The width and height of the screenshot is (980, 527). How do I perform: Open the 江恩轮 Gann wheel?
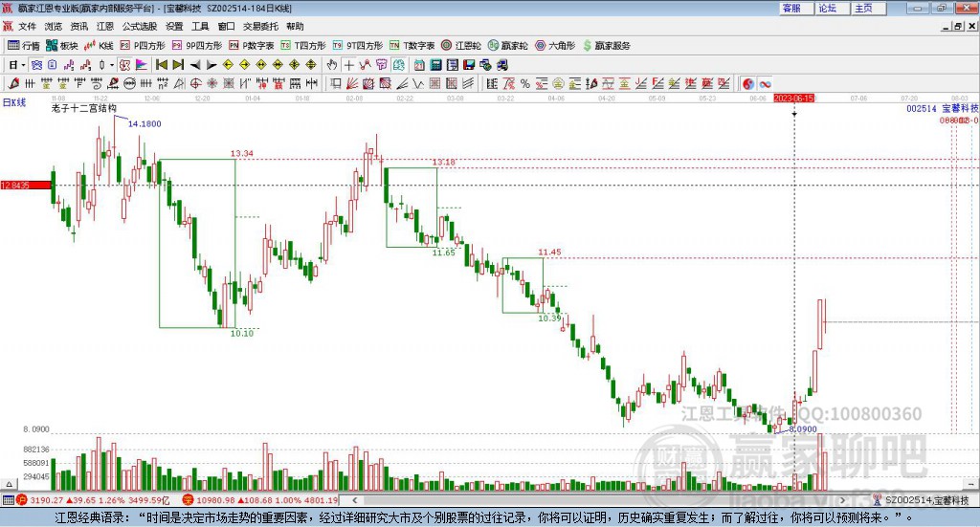461,46
